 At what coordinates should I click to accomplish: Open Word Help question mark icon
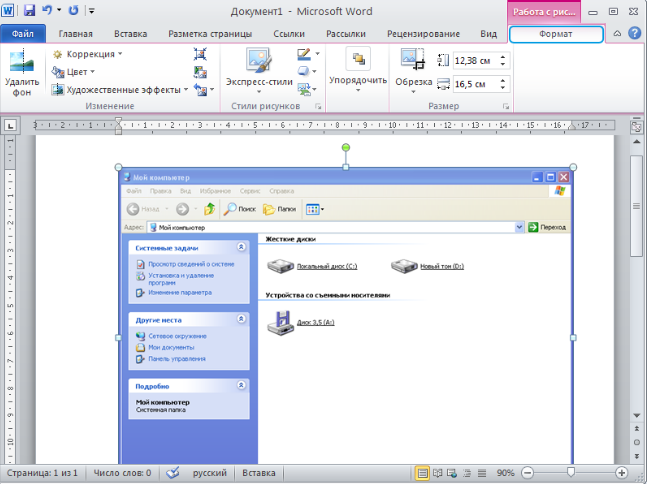tap(635, 33)
